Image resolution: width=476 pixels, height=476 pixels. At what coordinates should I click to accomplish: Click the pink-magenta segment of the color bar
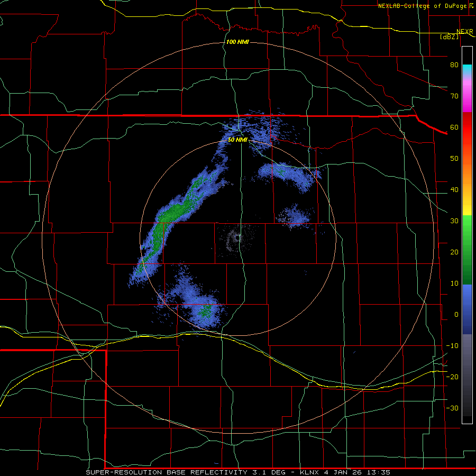(x=467, y=94)
